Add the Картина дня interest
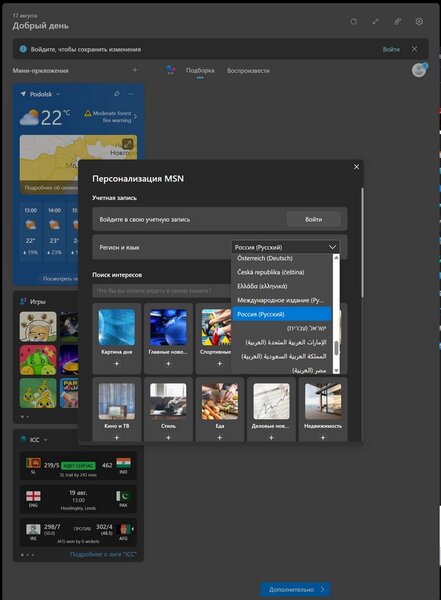 [x=117, y=364]
